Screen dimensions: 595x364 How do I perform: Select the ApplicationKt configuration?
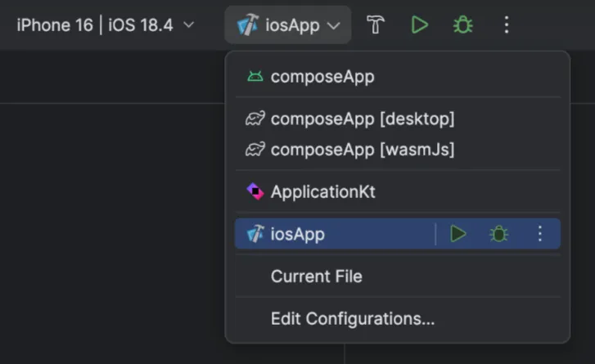[x=398, y=192]
